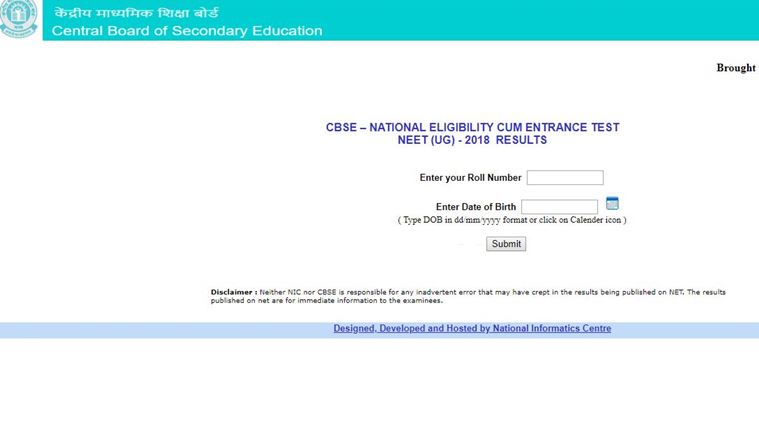Open the calendar icon date picker
The image size is (759, 422).
tap(612, 203)
